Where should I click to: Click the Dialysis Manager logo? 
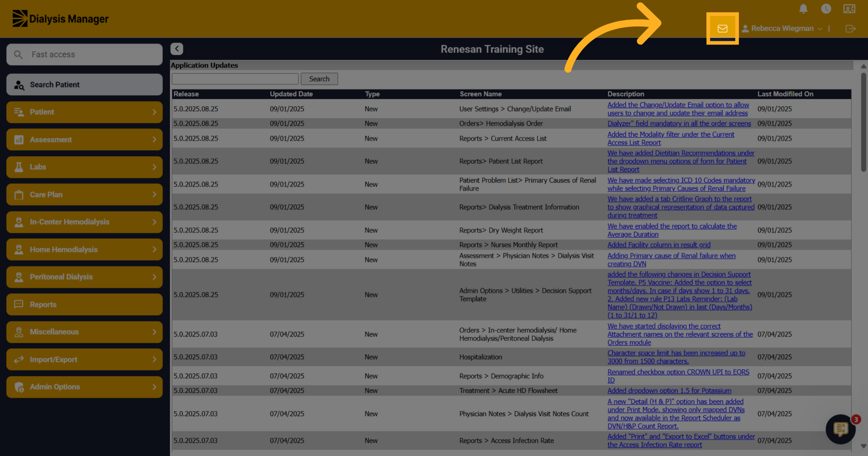(60, 18)
